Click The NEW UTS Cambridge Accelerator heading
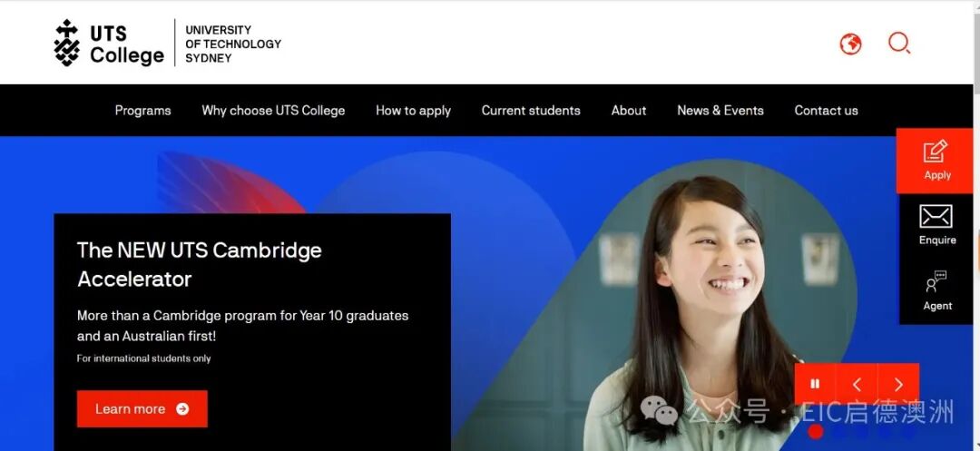The height and width of the screenshot is (451, 980). point(200,264)
